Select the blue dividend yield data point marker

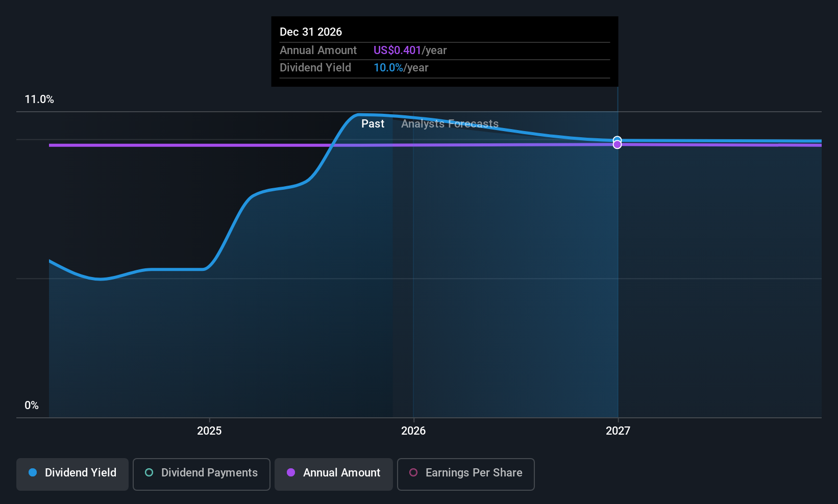tap(617, 140)
